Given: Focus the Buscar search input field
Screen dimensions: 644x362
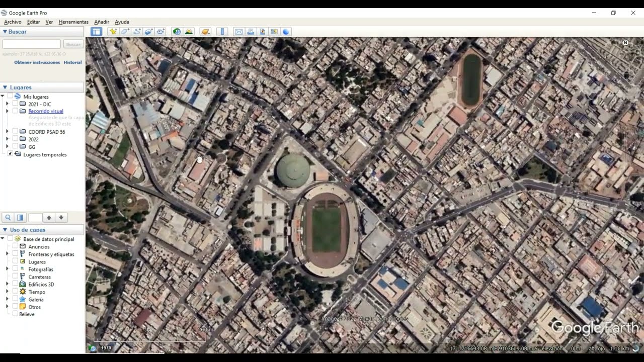Looking at the screenshot, I should tap(32, 44).
